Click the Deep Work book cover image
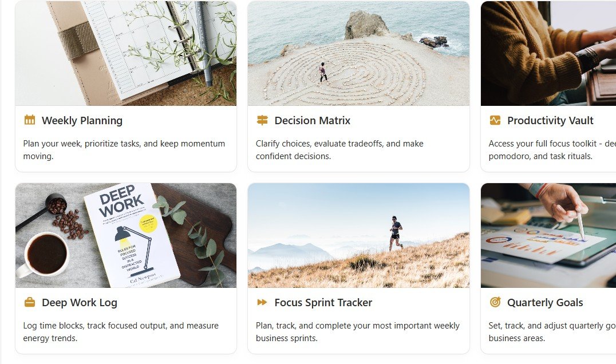The width and height of the screenshot is (616, 364). [126, 236]
